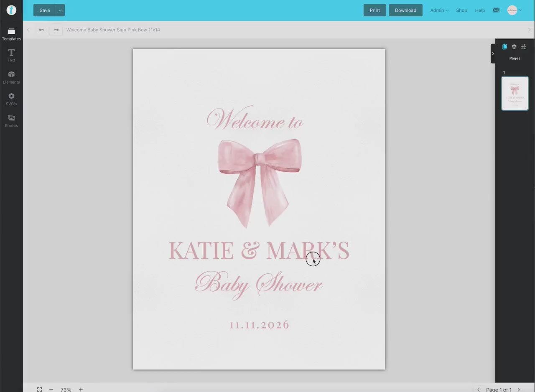Click the Save button

coord(44,10)
